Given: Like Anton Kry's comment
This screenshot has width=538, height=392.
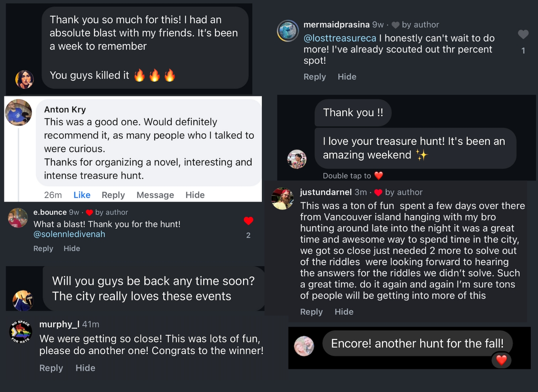Looking at the screenshot, I should (82, 195).
